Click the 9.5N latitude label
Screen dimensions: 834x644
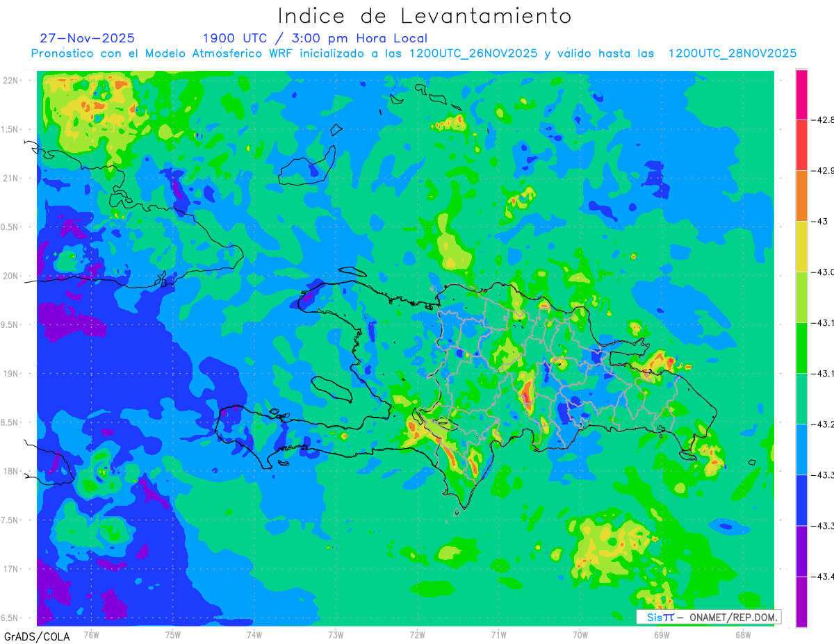point(10,325)
